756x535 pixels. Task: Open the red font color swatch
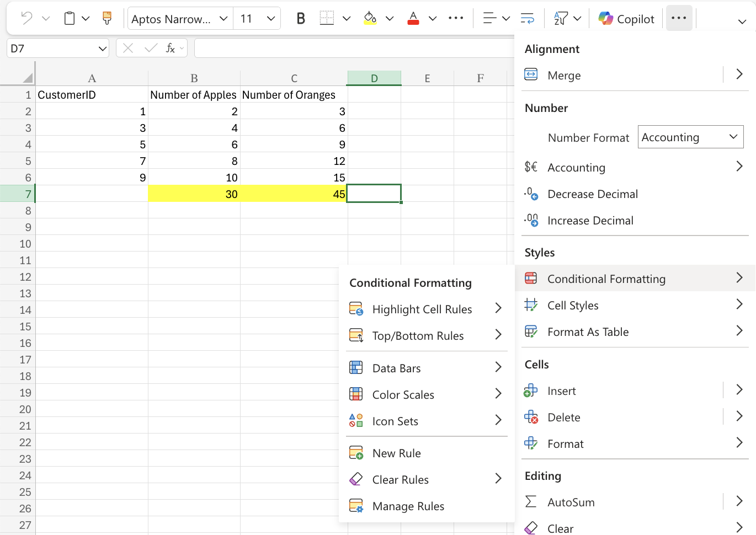[413, 18]
